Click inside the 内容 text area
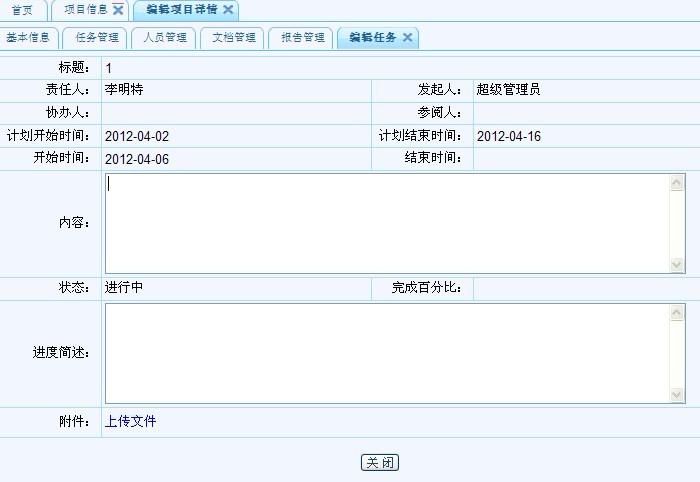This screenshot has height=482, width=700. pos(387,222)
